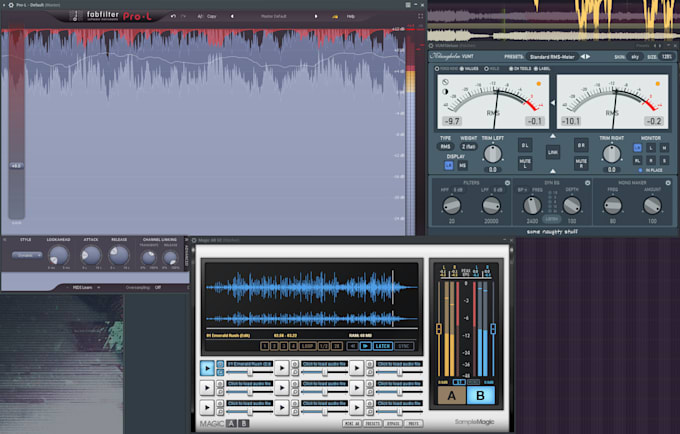680x434 pixels.
Task: Toggle the LINK button between channels
Action: point(552,153)
